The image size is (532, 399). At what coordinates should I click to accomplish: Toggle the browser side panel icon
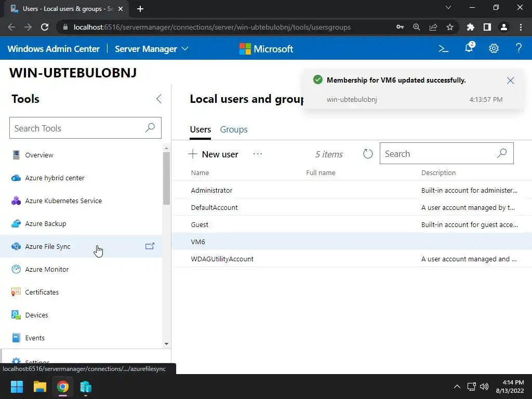(x=487, y=27)
